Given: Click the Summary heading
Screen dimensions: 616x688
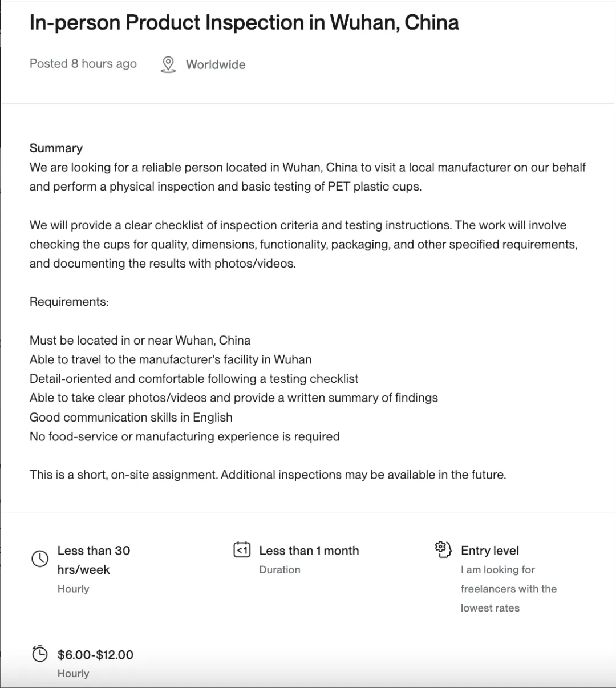Looking at the screenshot, I should pyautogui.click(x=56, y=148).
